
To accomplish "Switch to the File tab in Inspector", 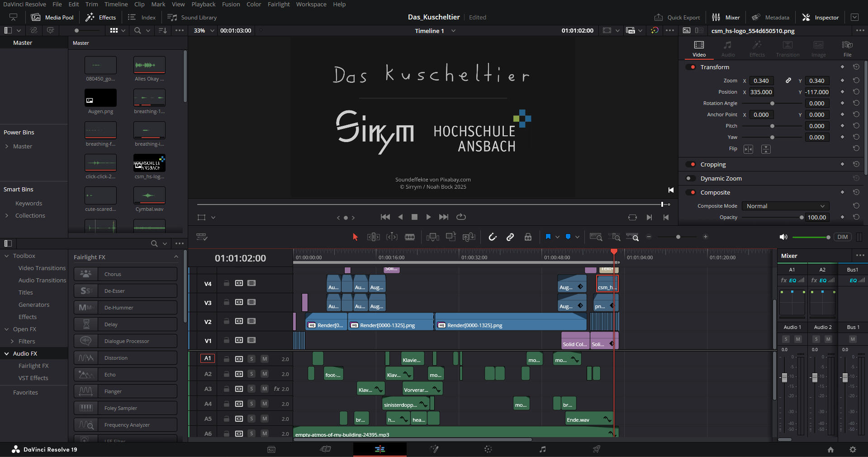I will click(847, 48).
